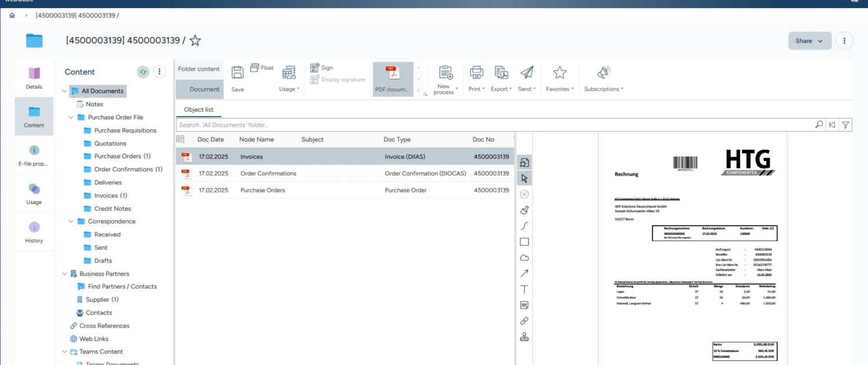Select the cloud shape annotation tool
The image size is (868, 365).
click(x=524, y=258)
